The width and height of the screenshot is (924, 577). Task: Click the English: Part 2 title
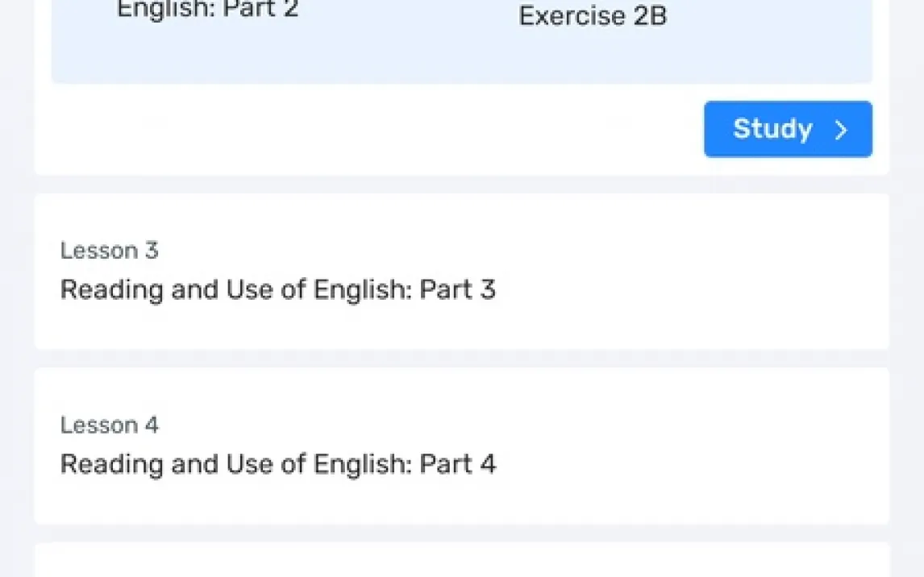pos(208,10)
